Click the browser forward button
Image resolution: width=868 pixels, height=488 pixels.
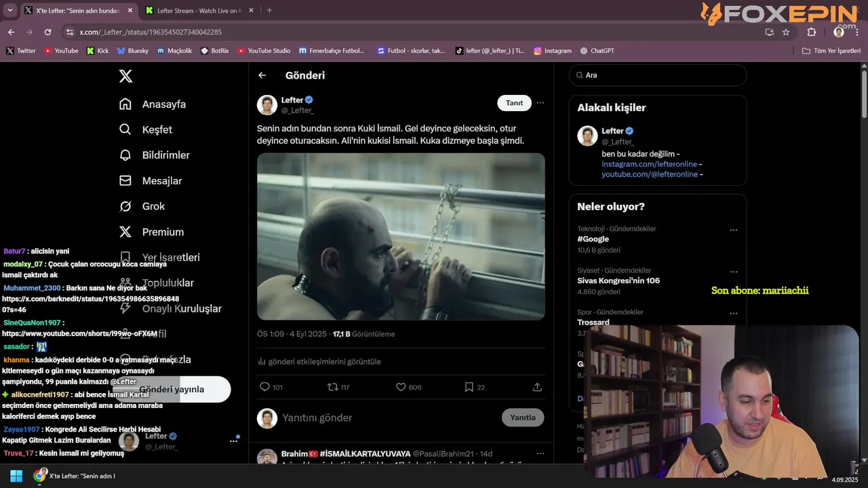point(29,32)
